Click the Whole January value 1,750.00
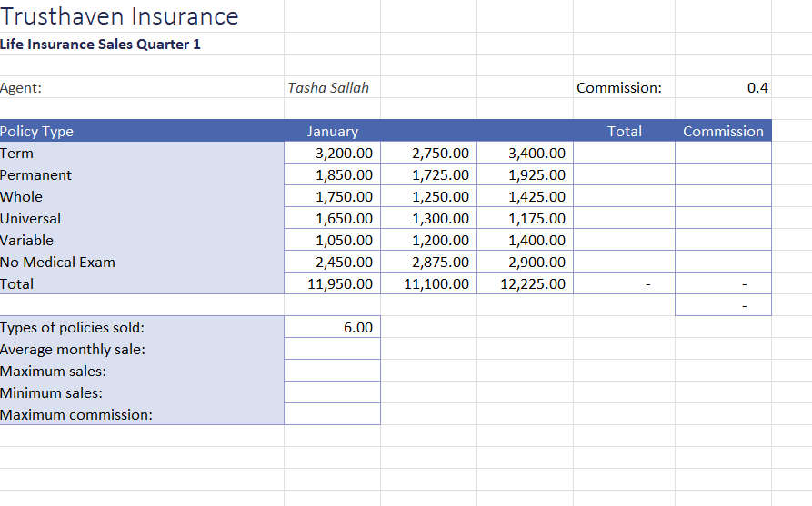The height and width of the screenshot is (506, 812). pyautogui.click(x=332, y=196)
